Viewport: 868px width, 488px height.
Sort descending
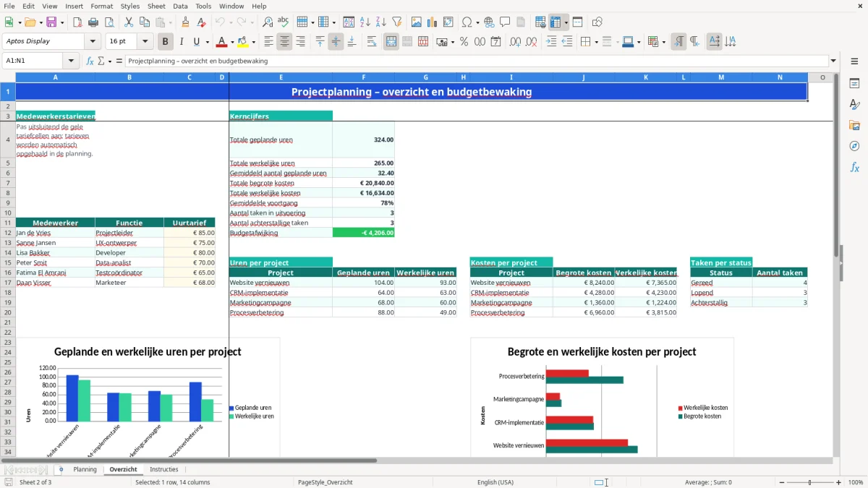click(x=381, y=22)
